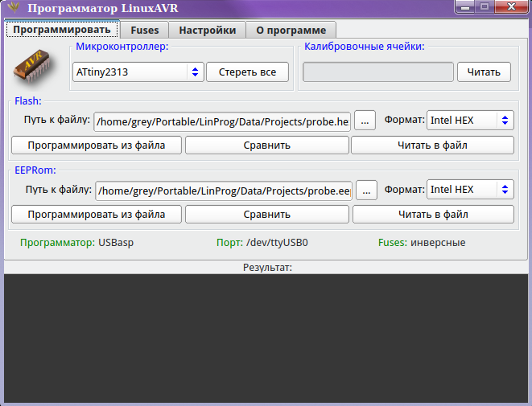Viewport: 532px width, 406px height.
Task: Click the Результат label
Action: point(267,268)
